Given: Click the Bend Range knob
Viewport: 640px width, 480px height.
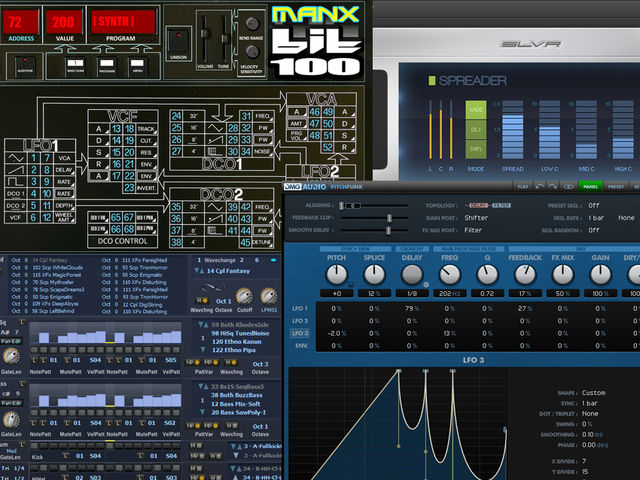Looking at the screenshot, I should pos(251,24).
